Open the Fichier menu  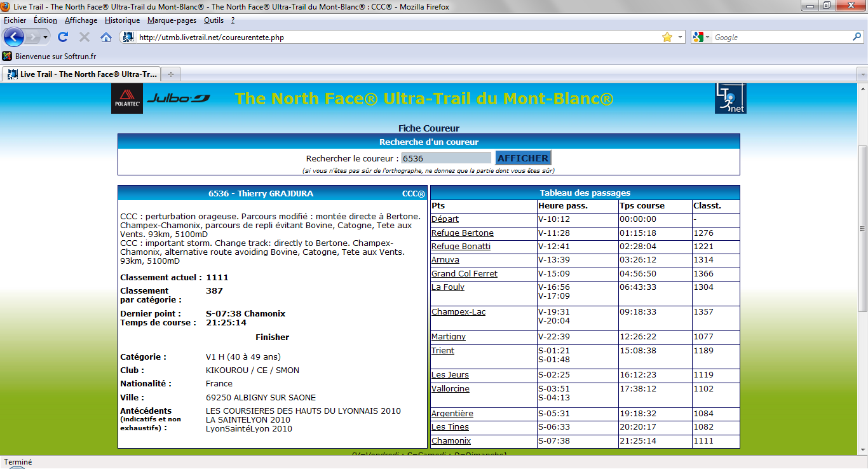pos(15,20)
